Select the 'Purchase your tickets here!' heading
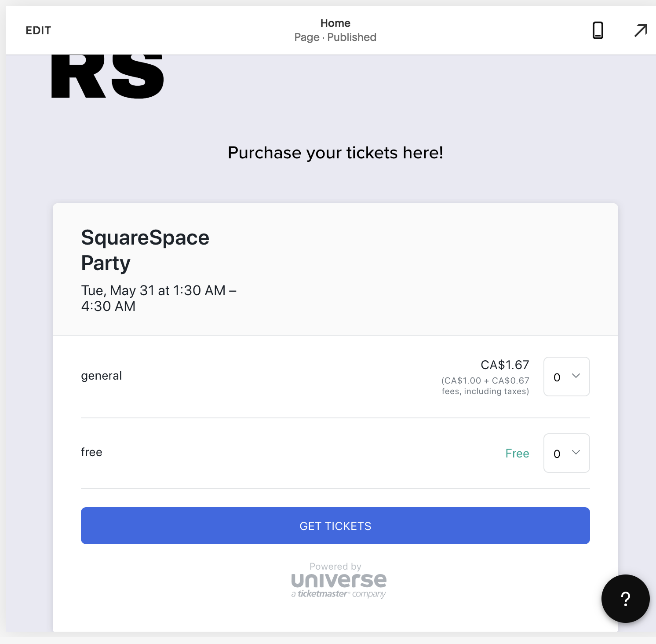 point(335,153)
